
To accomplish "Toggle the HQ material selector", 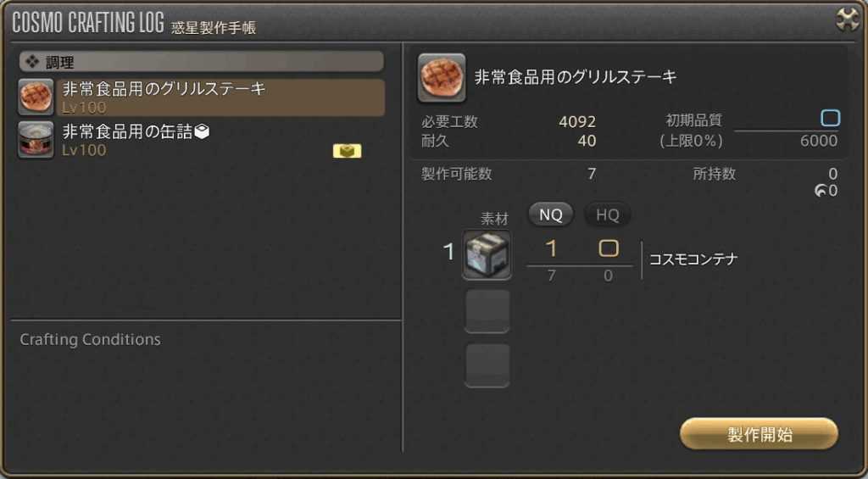I will pyautogui.click(x=607, y=214).
